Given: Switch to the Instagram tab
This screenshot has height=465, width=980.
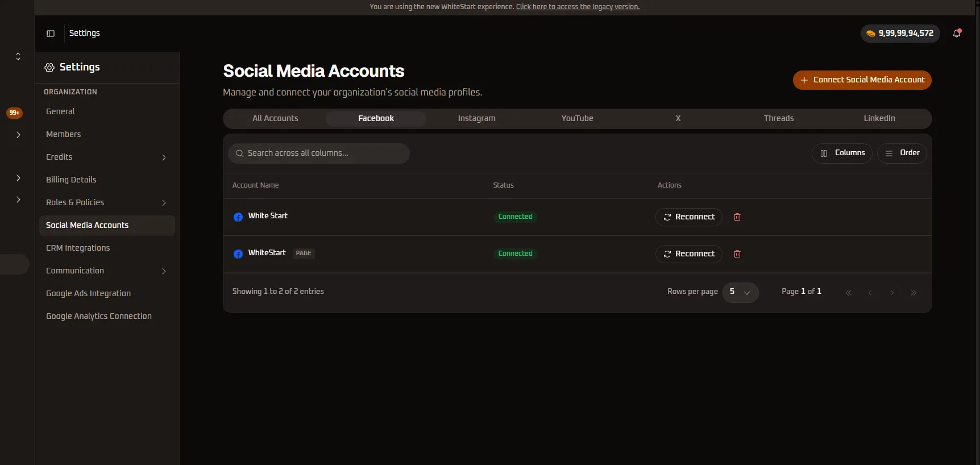Looking at the screenshot, I should [476, 118].
